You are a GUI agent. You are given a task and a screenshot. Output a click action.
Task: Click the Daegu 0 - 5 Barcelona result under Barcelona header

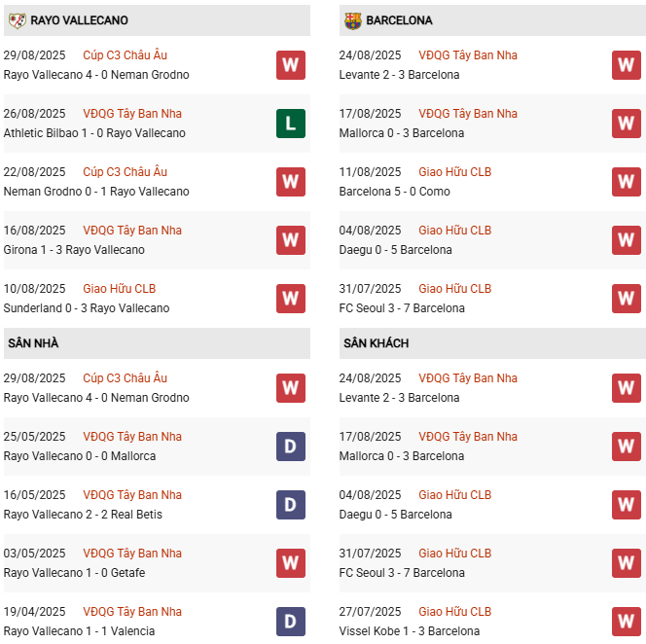395,250
